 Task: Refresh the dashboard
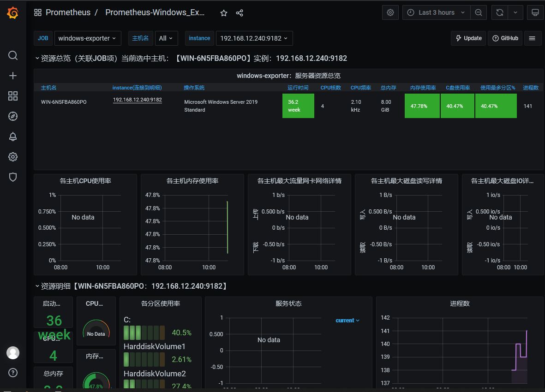click(500, 12)
